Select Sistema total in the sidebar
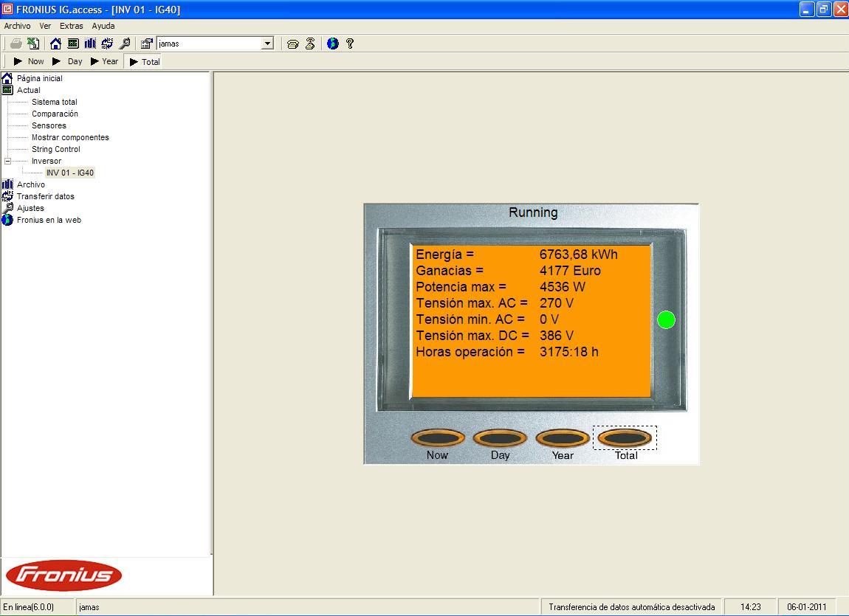Viewport: 849px width, 616px height. click(54, 103)
